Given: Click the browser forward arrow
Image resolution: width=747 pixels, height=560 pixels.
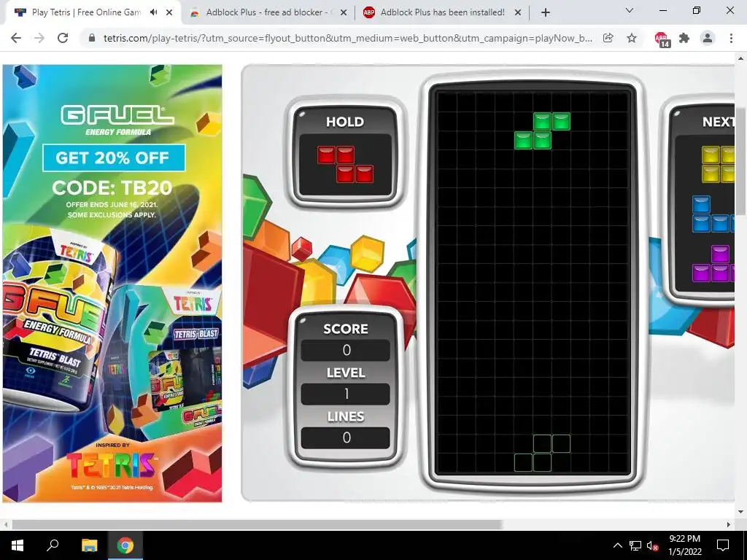Looking at the screenshot, I should [39, 38].
